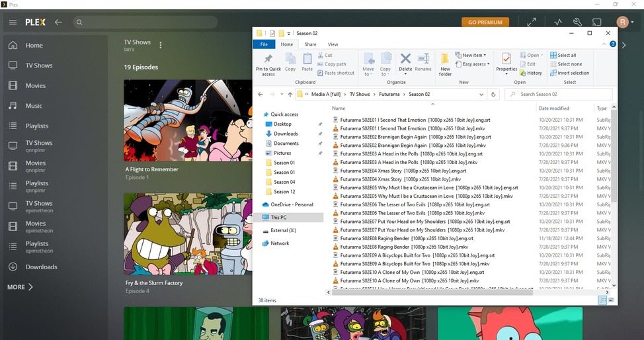Click Open in the ribbon Open group
The height and width of the screenshot is (340, 644).
532,55
